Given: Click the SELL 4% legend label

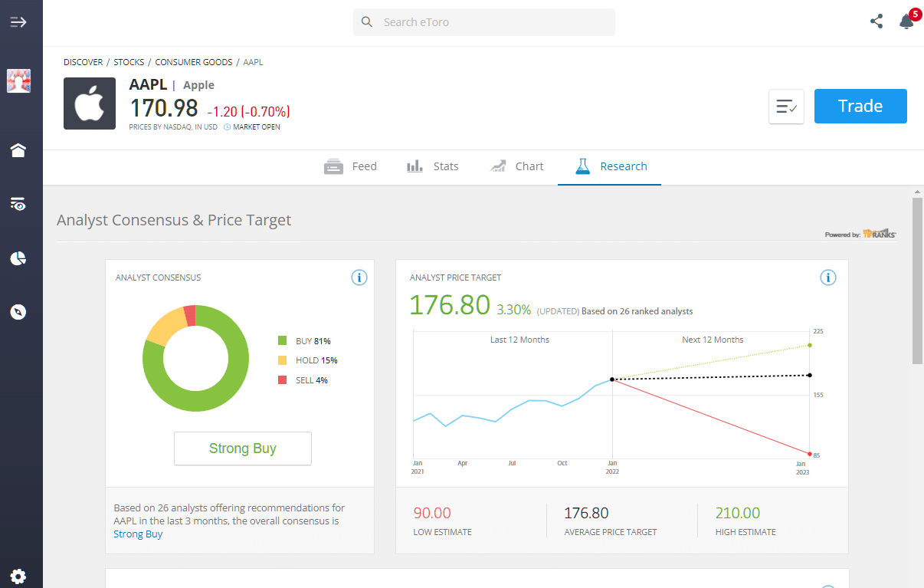Looking at the screenshot, I should coord(312,380).
